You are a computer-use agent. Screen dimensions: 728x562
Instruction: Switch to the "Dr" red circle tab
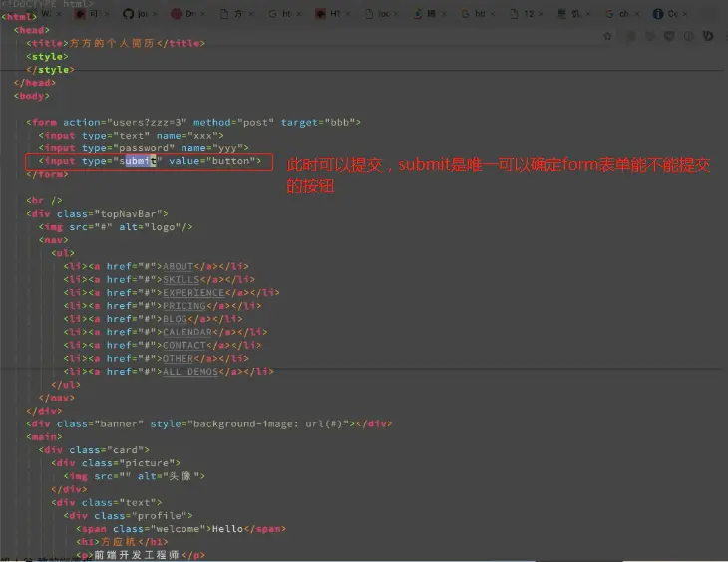(x=184, y=14)
